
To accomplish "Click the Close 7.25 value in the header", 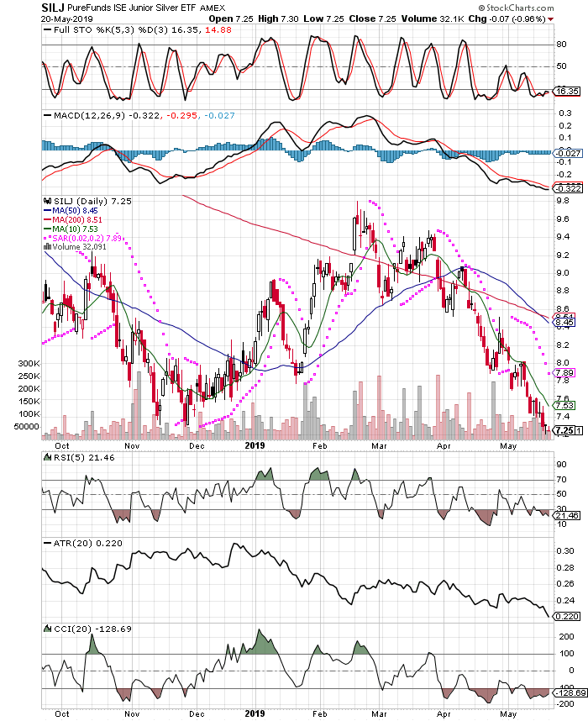I will [372, 18].
